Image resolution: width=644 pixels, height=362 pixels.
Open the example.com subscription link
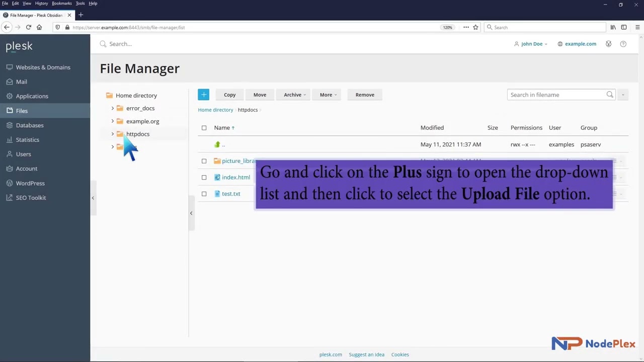(580, 44)
